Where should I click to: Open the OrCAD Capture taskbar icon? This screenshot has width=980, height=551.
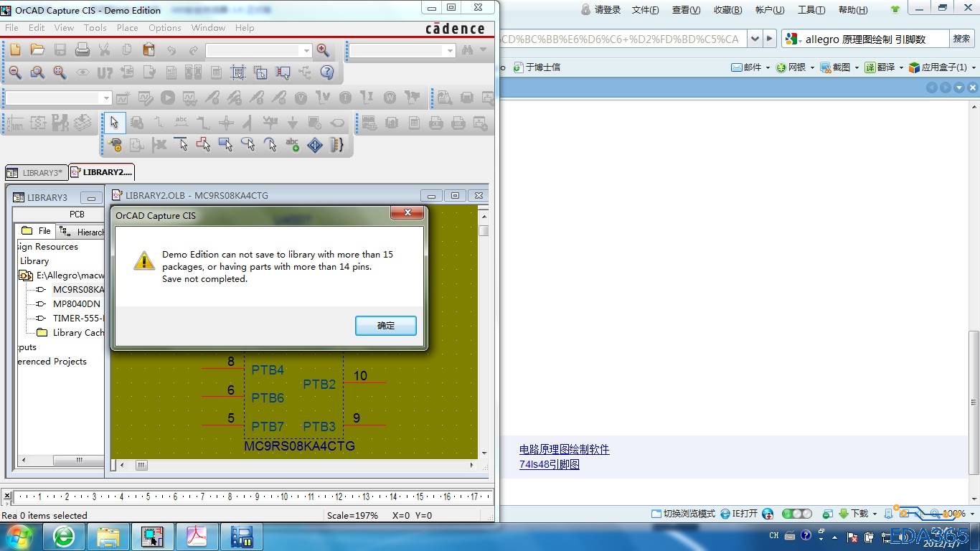click(x=152, y=536)
